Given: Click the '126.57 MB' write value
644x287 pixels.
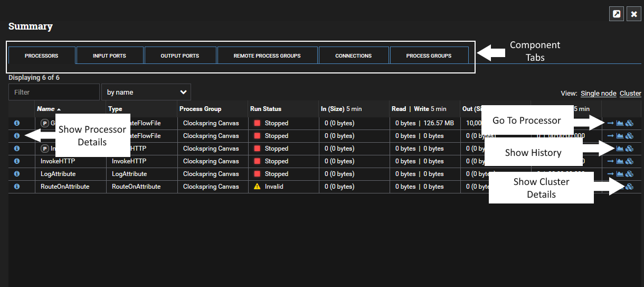Looking at the screenshot, I should [439, 123].
